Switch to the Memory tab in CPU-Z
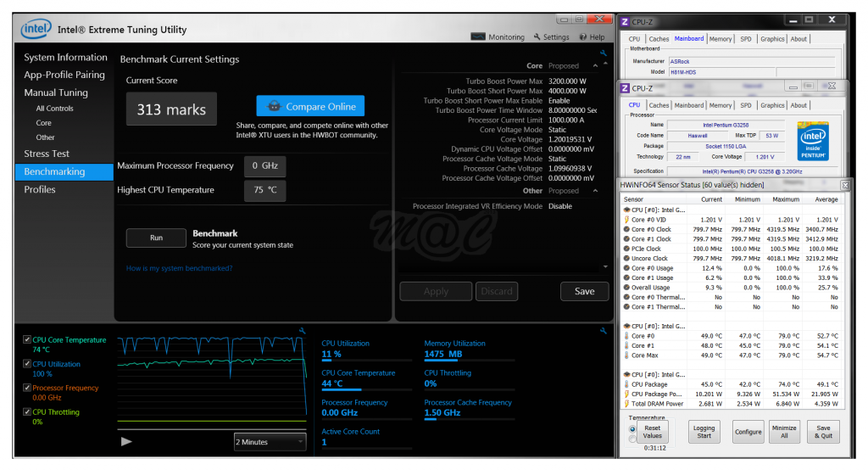The width and height of the screenshot is (868, 470). point(720,106)
